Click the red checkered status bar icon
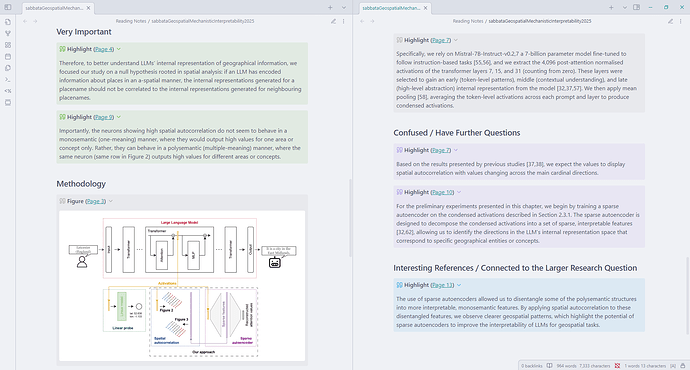This screenshot has height=370, width=690. pyautogui.click(x=617, y=366)
